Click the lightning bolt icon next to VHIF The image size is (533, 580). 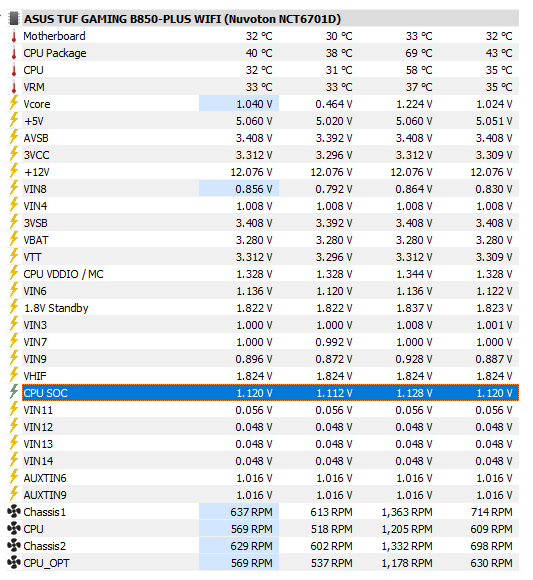coord(14,376)
